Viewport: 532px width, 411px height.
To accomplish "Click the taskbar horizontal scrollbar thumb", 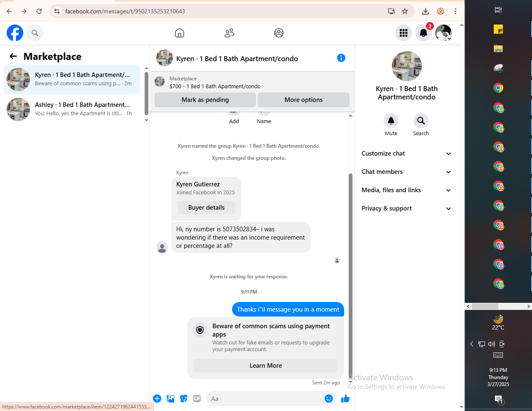I will pos(485,307).
